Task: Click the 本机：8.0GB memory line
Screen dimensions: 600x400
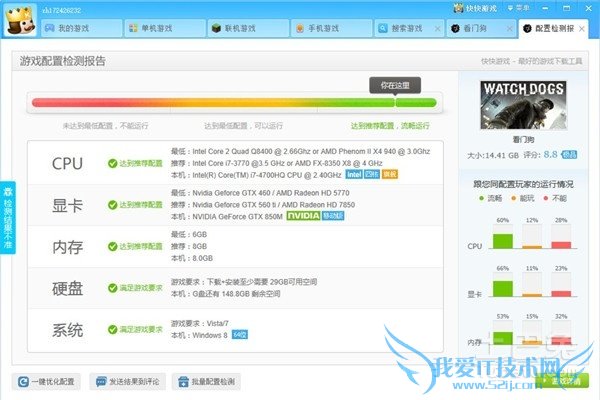Action: click(192, 258)
